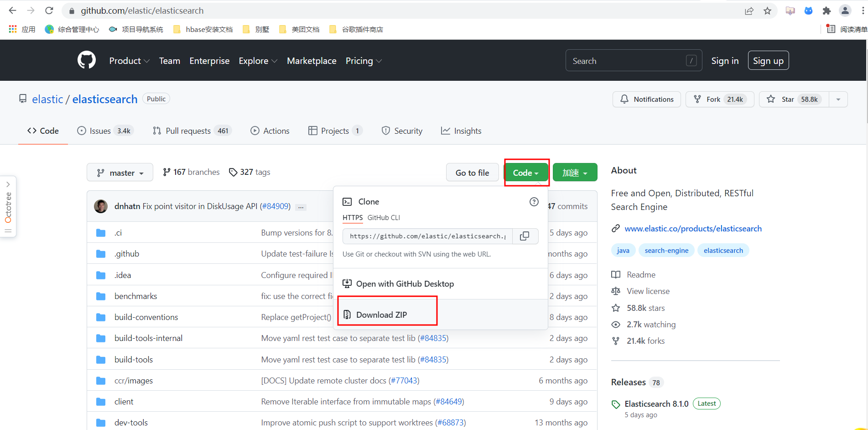View the 167 branches link
Screen dimensions: 868x430
click(x=191, y=172)
